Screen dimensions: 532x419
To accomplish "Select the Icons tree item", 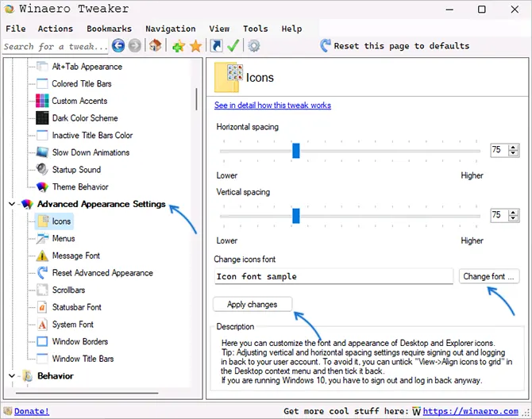I will coord(54,221).
